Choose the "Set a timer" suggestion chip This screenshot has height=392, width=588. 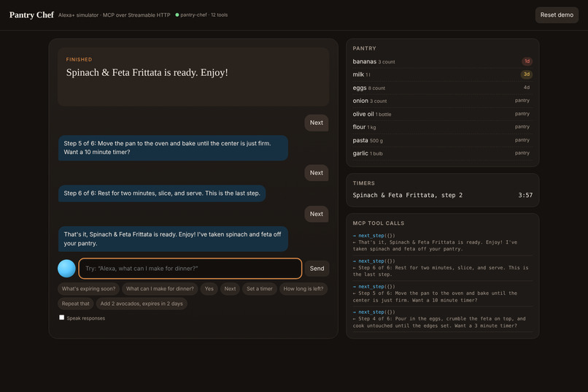click(260, 289)
